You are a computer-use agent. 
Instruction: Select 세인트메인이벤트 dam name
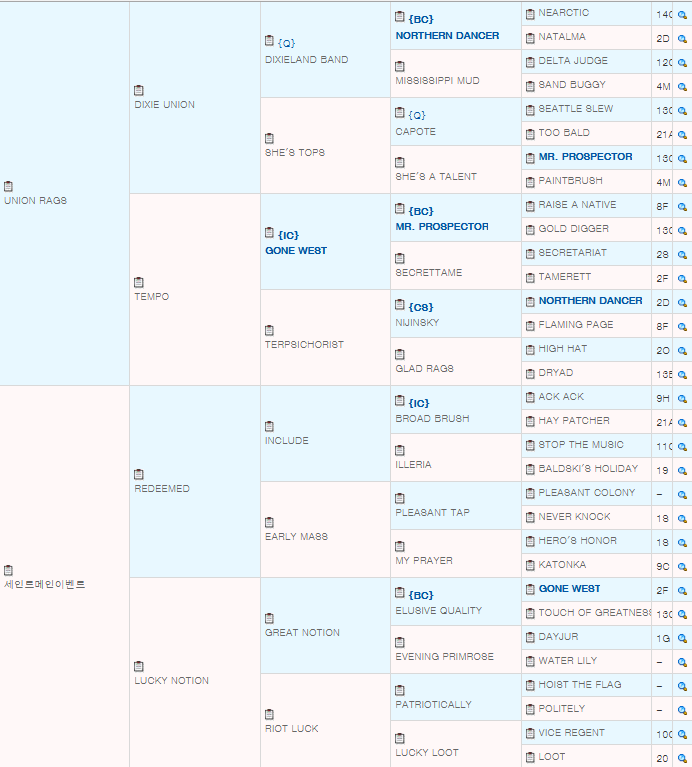pyautogui.click(x=45, y=584)
